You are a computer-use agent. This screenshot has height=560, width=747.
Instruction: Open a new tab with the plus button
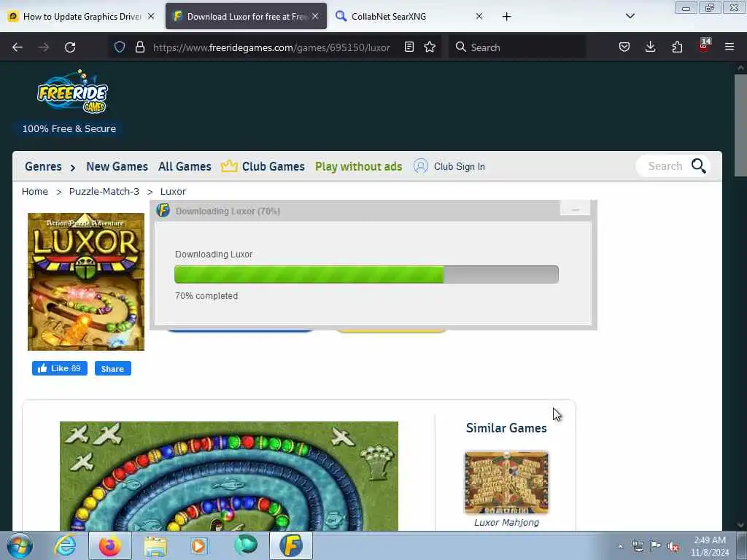(506, 16)
